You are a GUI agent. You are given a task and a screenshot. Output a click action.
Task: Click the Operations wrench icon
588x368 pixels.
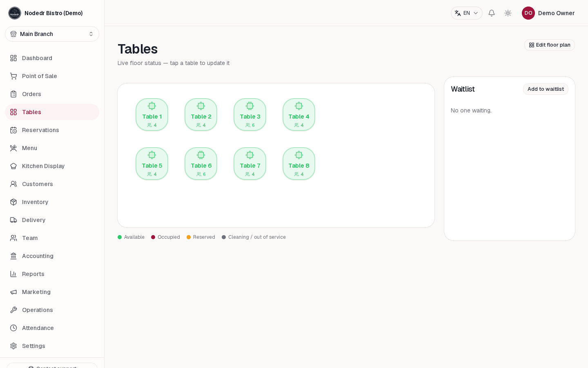(13, 310)
